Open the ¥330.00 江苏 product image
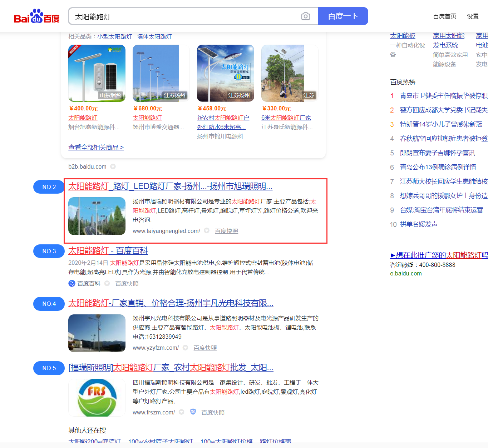Screen dimensions: 488x448 point(290,73)
